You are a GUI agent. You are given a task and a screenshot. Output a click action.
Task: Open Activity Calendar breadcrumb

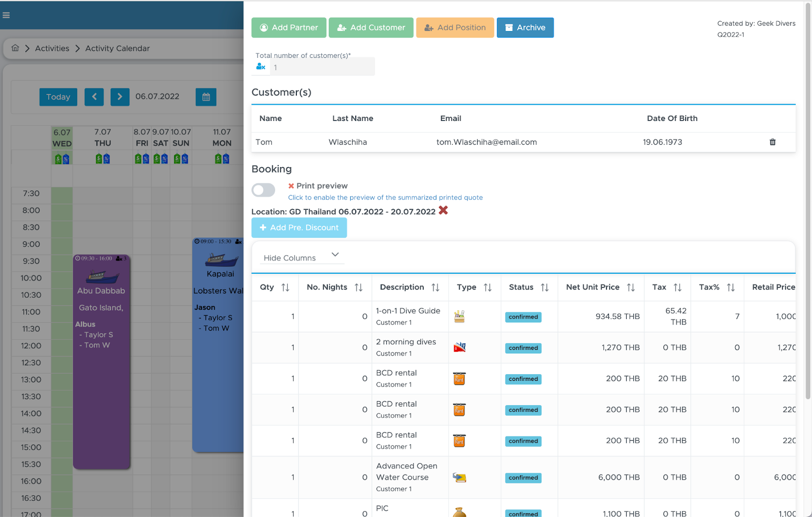[117, 48]
